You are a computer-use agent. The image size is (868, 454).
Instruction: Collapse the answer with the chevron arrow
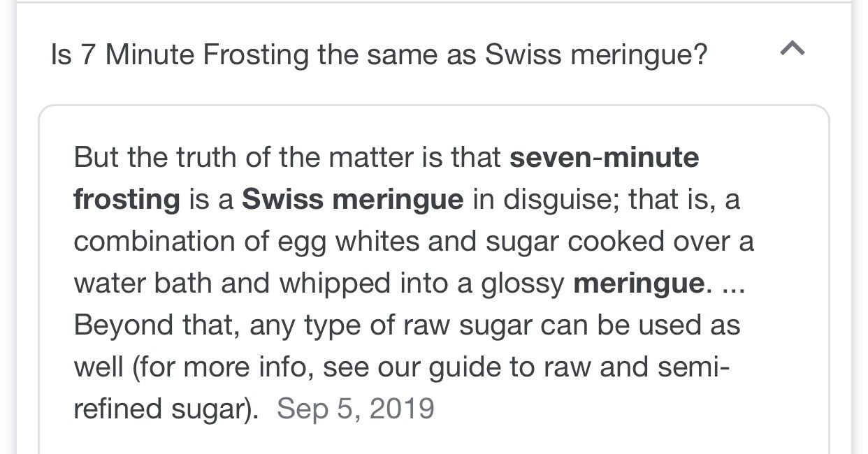792,49
